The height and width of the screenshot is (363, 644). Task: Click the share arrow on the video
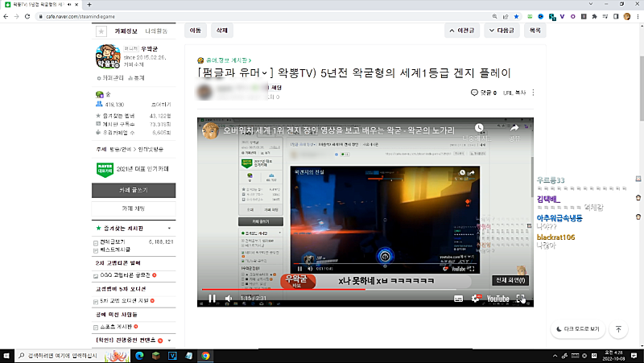pos(514,127)
